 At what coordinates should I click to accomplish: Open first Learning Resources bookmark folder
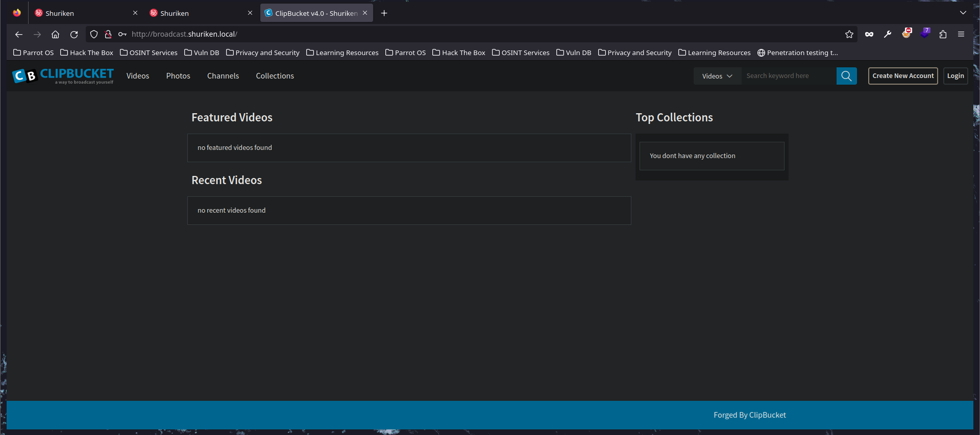(342, 53)
